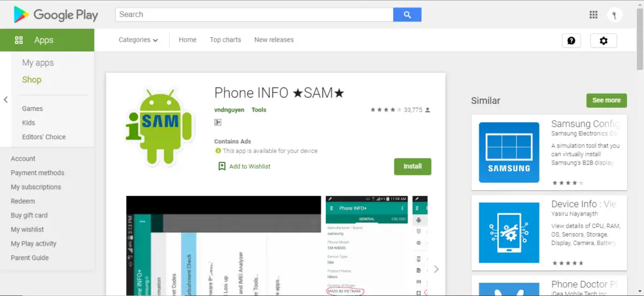Go to the New releases tab
The width and height of the screenshot is (644, 296).
(274, 40)
